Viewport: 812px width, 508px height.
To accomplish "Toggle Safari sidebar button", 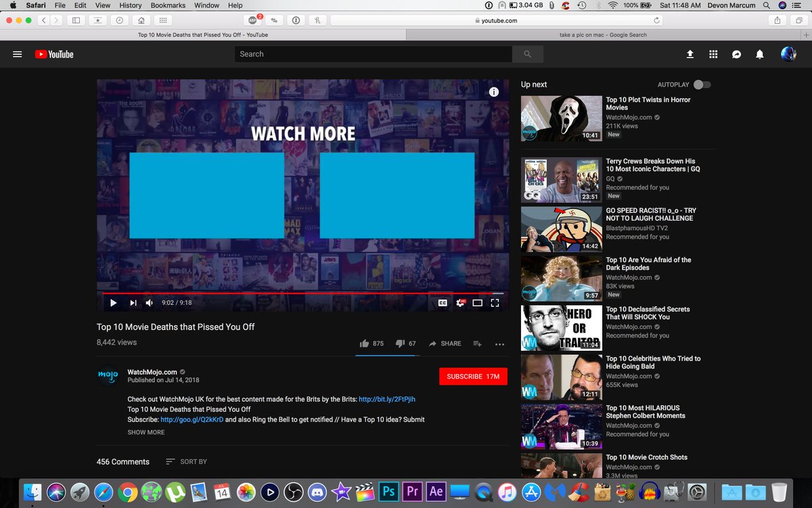I will pos(76,20).
